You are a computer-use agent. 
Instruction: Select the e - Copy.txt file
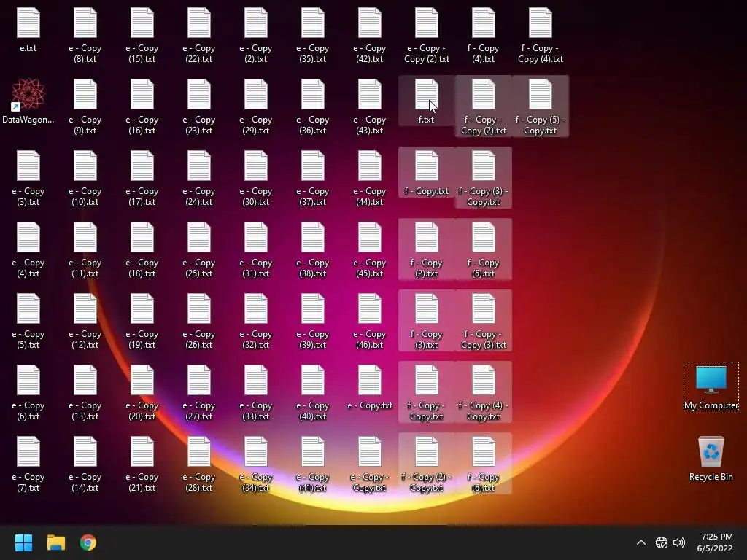pyautogui.click(x=370, y=386)
